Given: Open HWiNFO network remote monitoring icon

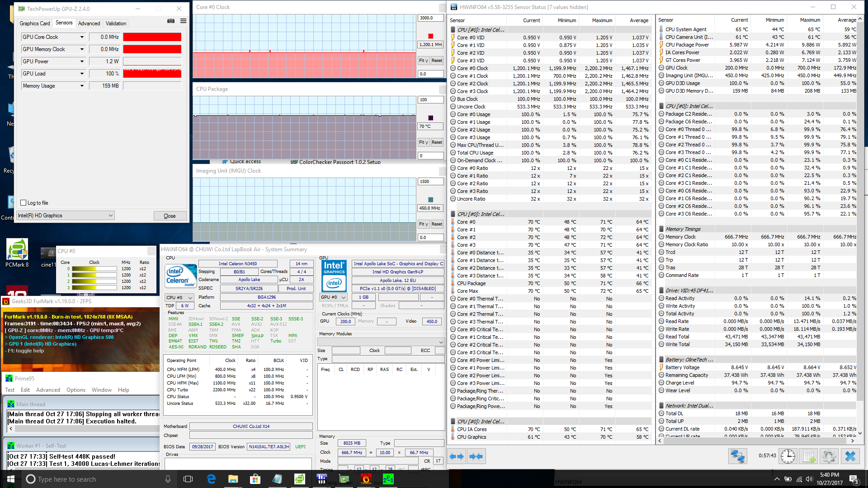Looking at the screenshot, I should [737, 456].
